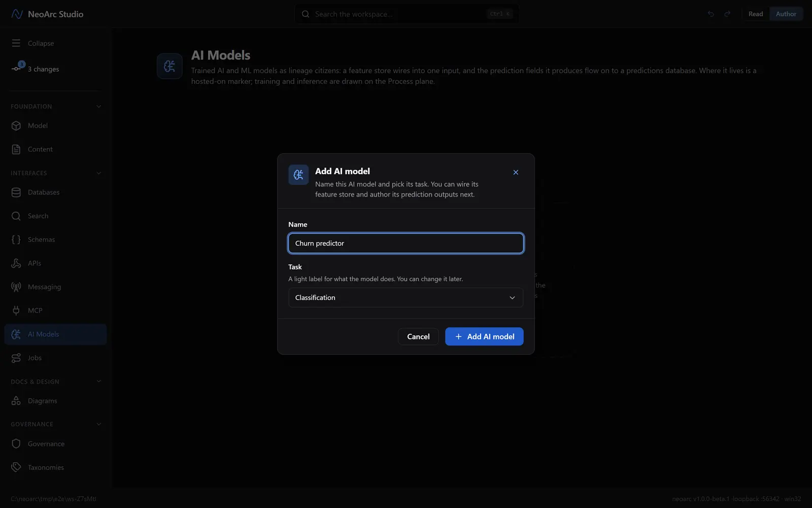Screen dimensions: 812x508
Task: Focus the Search the workspace box
Action: coord(406,14)
